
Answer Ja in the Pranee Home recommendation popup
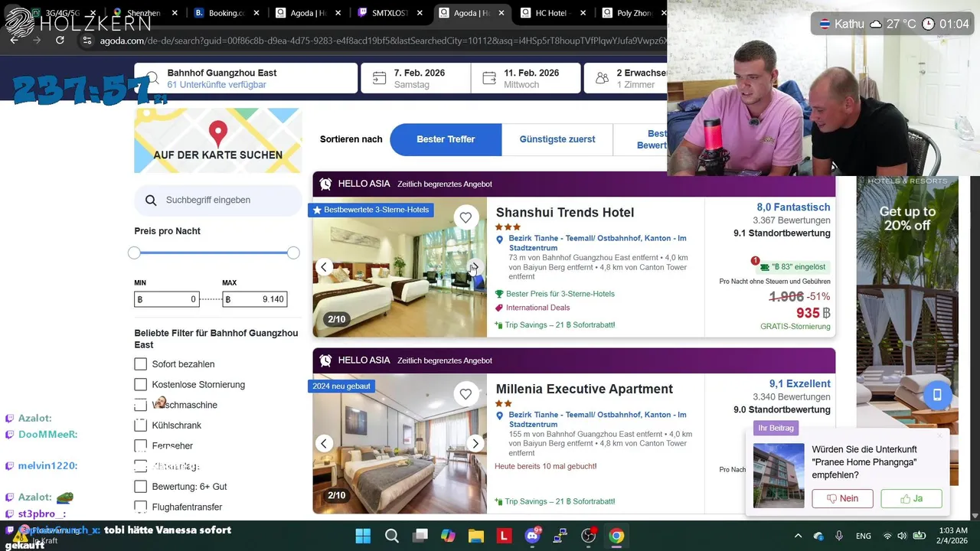(911, 498)
